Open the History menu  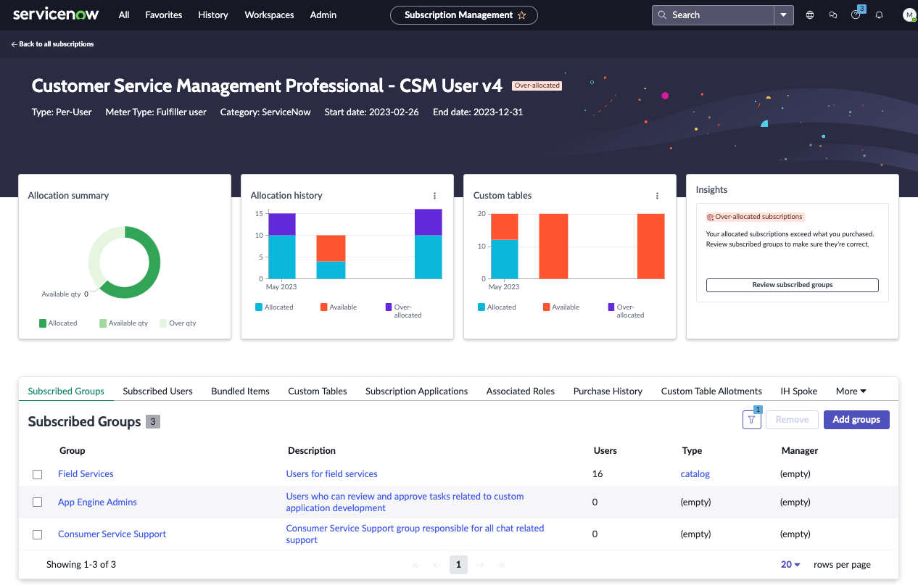(213, 15)
